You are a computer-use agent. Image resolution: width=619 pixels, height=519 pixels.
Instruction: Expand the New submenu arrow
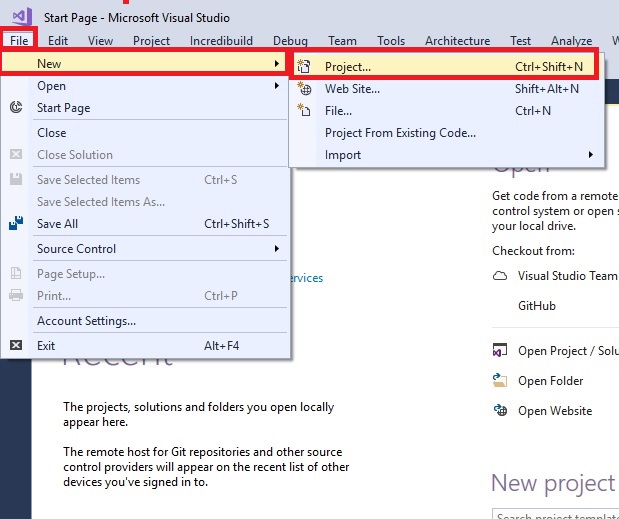(x=277, y=63)
